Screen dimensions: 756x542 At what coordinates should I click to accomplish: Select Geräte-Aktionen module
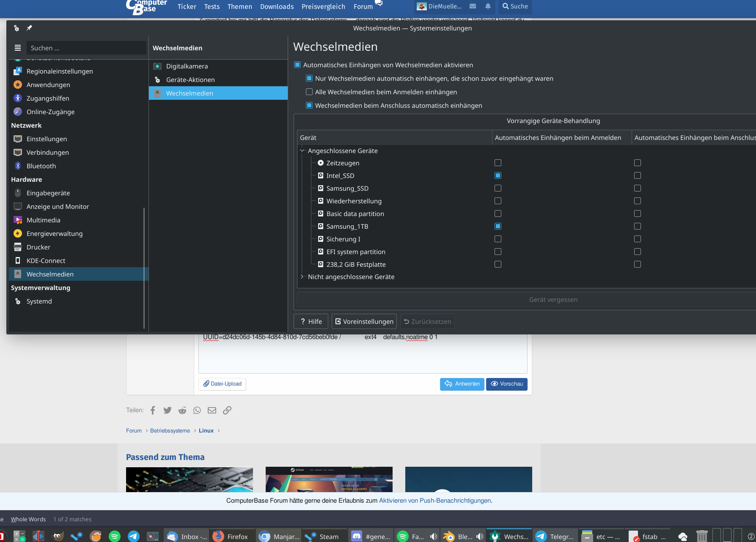218,79
